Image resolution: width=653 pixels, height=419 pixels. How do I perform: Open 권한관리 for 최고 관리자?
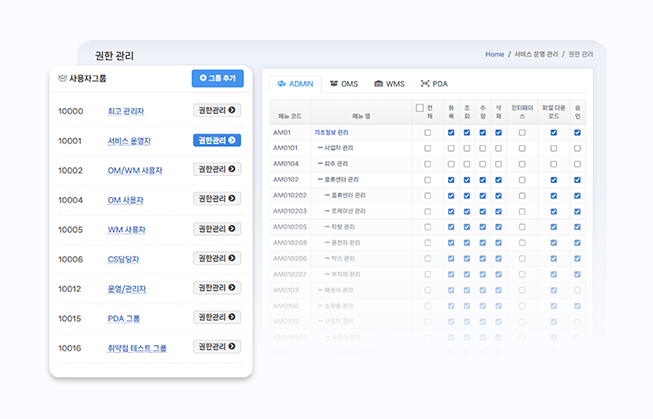point(217,110)
